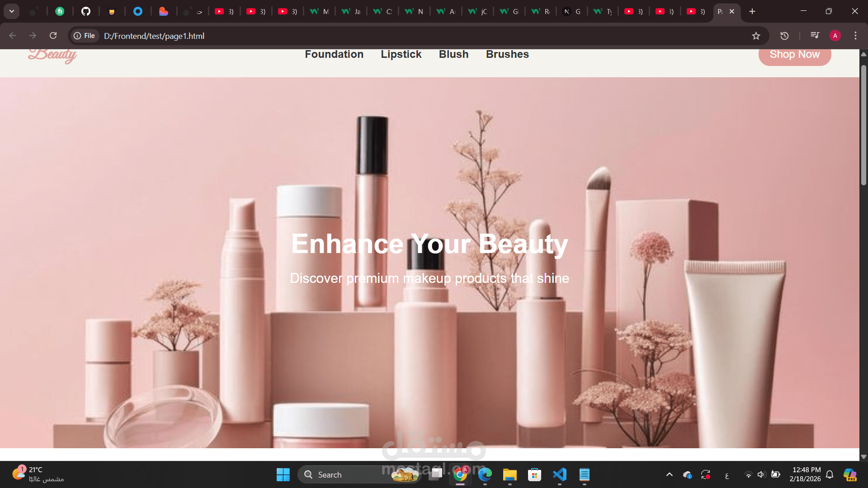The height and width of the screenshot is (488, 868).
Task: Expand the tab search dropdown
Action: (12, 11)
